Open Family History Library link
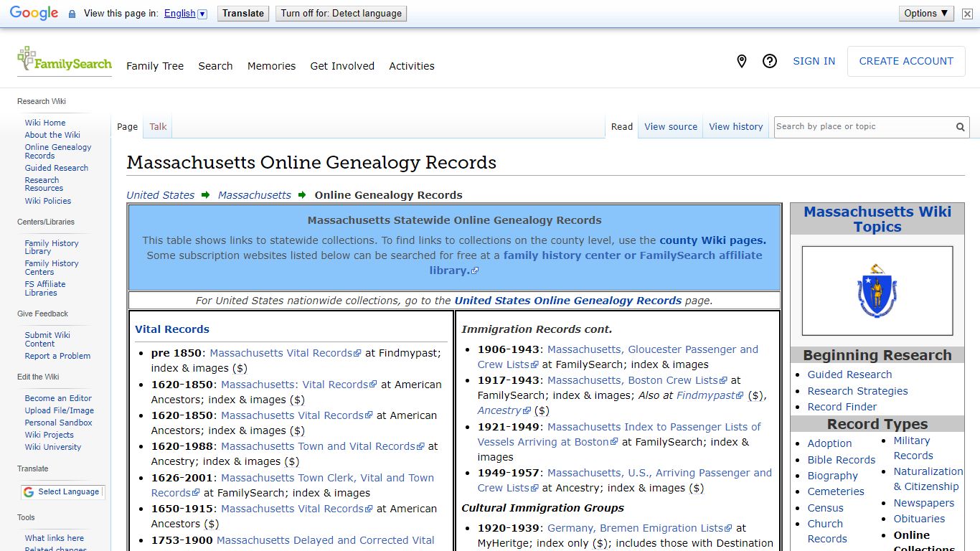 pyautogui.click(x=52, y=248)
